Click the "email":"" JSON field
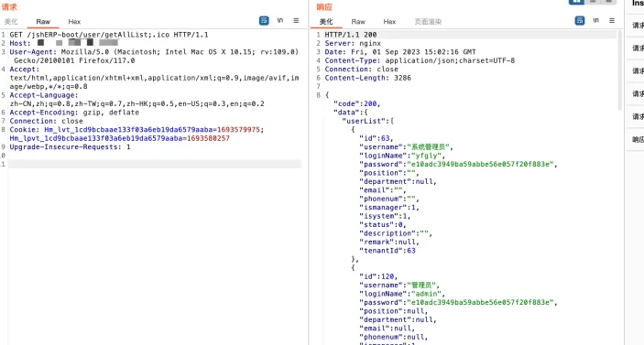 [382, 190]
